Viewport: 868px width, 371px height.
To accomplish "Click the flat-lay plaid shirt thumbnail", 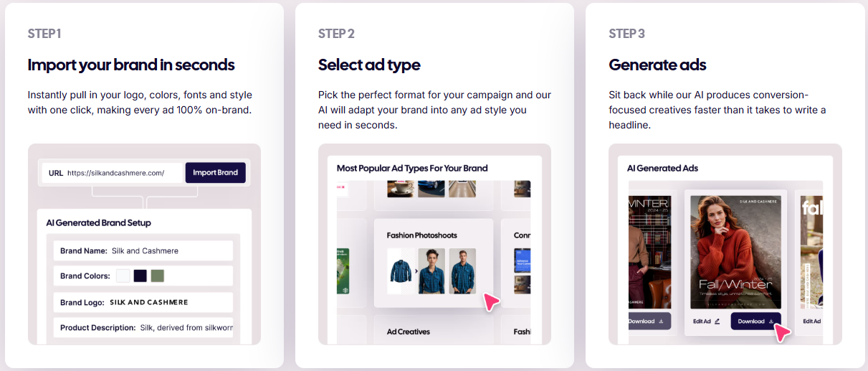I will (x=401, y=271).
